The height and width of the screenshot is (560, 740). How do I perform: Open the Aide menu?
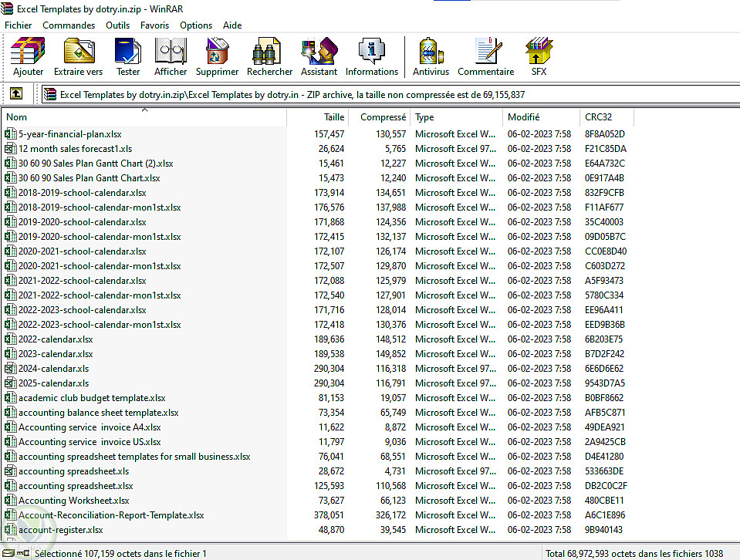point(232,25)
